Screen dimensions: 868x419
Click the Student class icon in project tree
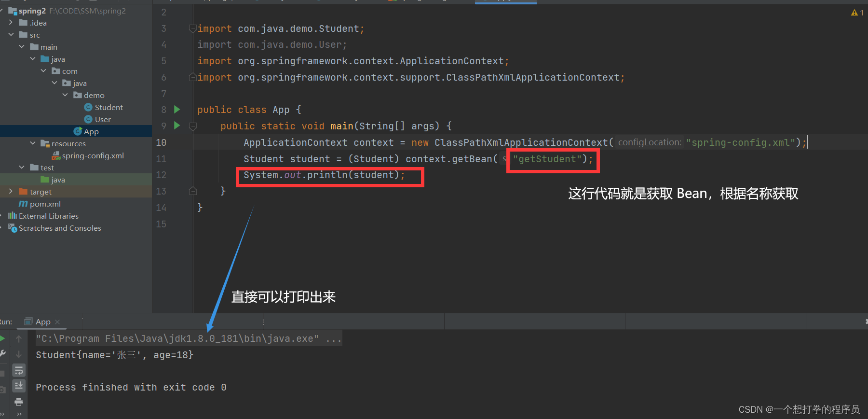(x=88, y=107)
